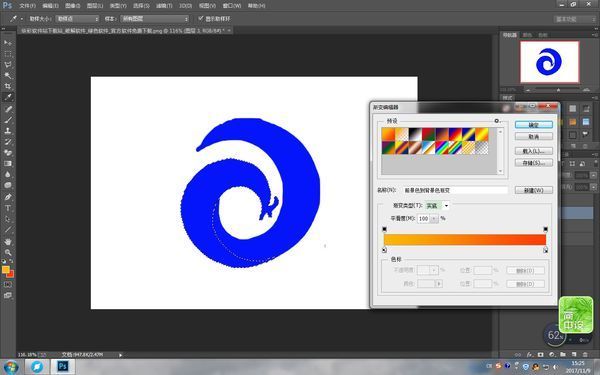The width and height of the screenshot is (600, 375).
Task: Open the 样本 dropdown in options bar
Action: [155, 18]
